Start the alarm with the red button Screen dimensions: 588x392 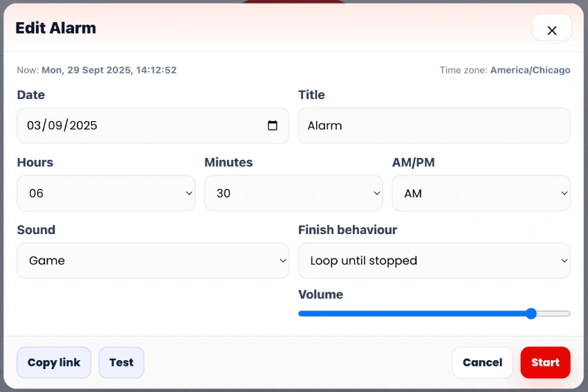point(545,362)
